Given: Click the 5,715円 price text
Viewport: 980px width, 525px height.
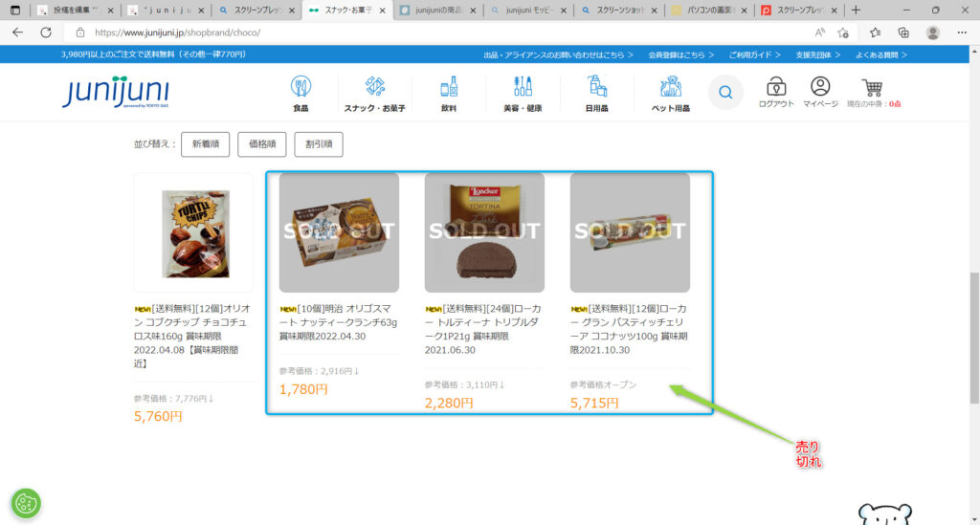Looking at the screenshot, I should pos(594,403).
